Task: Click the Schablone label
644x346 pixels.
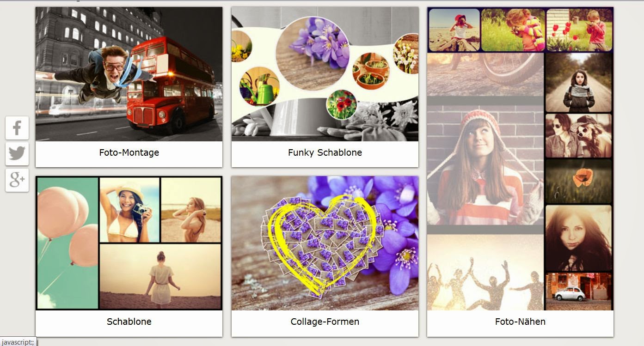Action: pos(129,322)
